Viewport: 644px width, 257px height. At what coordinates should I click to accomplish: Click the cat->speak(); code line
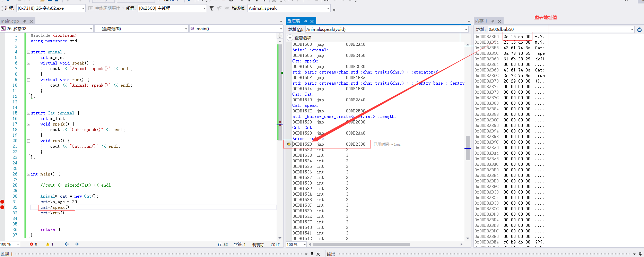[x=56, y=207]
